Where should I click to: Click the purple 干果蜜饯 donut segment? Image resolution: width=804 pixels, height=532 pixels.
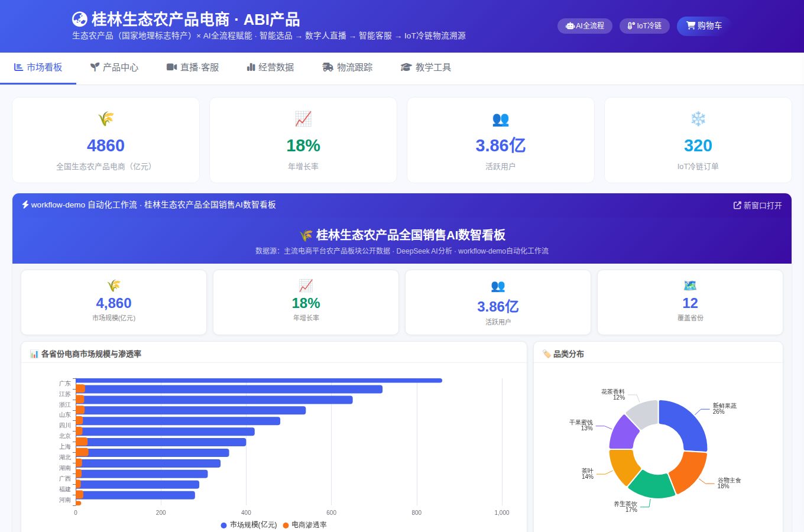tap(623, 433)
